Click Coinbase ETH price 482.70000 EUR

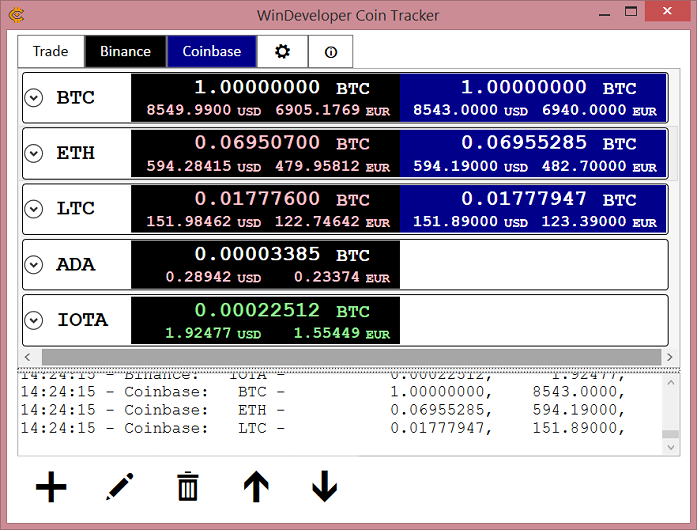(599, 166)
